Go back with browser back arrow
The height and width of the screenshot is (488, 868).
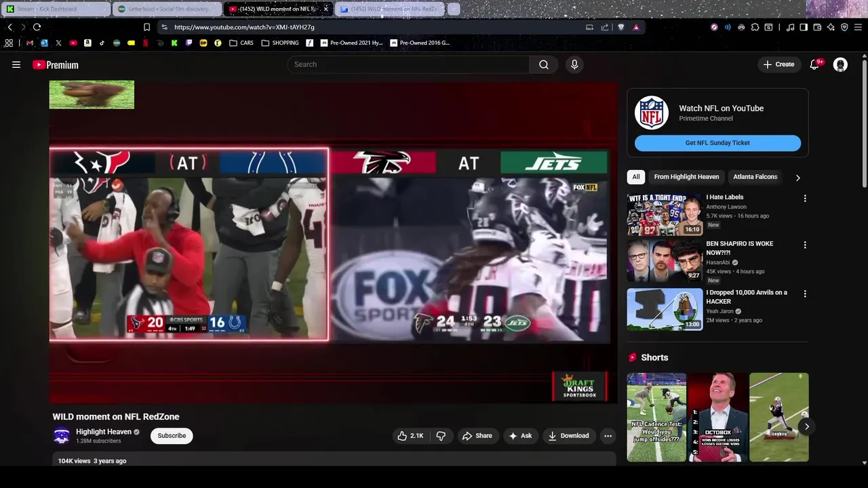[x=9, y=27]
